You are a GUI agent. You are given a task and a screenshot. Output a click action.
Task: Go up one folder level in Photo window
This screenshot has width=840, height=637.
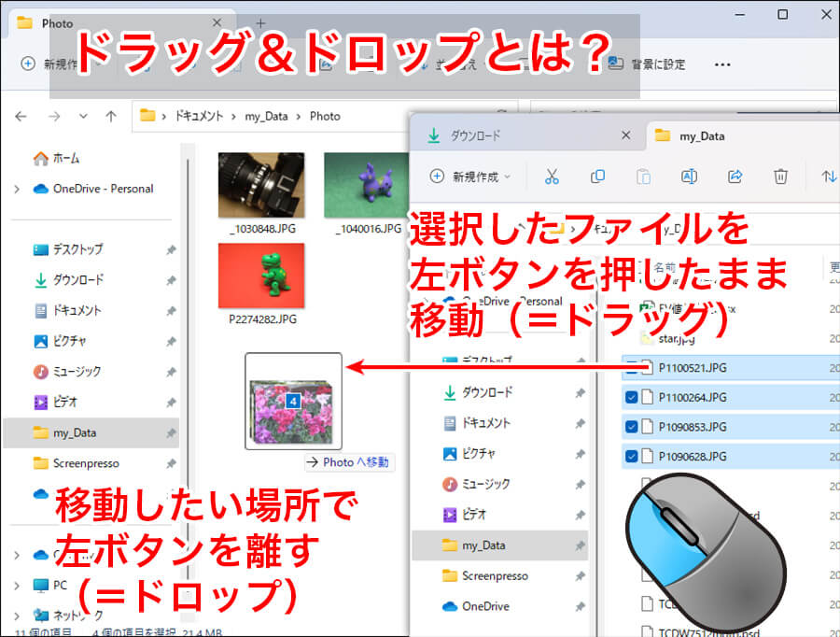click(111, 117)
